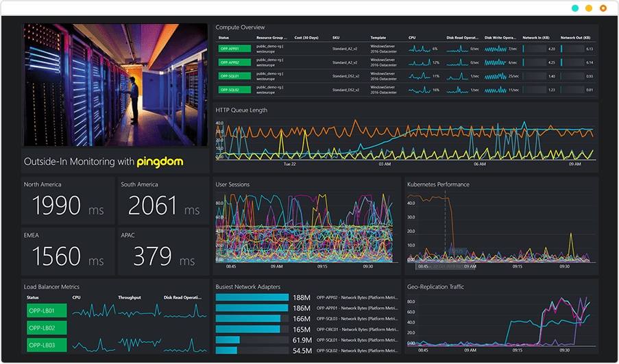Click the OPP-LB03 green status badge

(47, 344)
